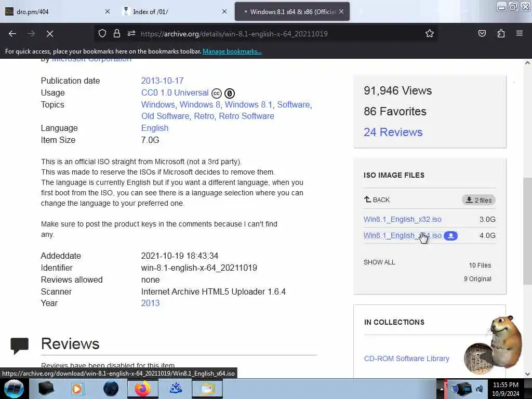Image resolution: width=532 pixels, height=399 pixels.
Task: Open the Retro topic link
Action: (x=204, y=116)
